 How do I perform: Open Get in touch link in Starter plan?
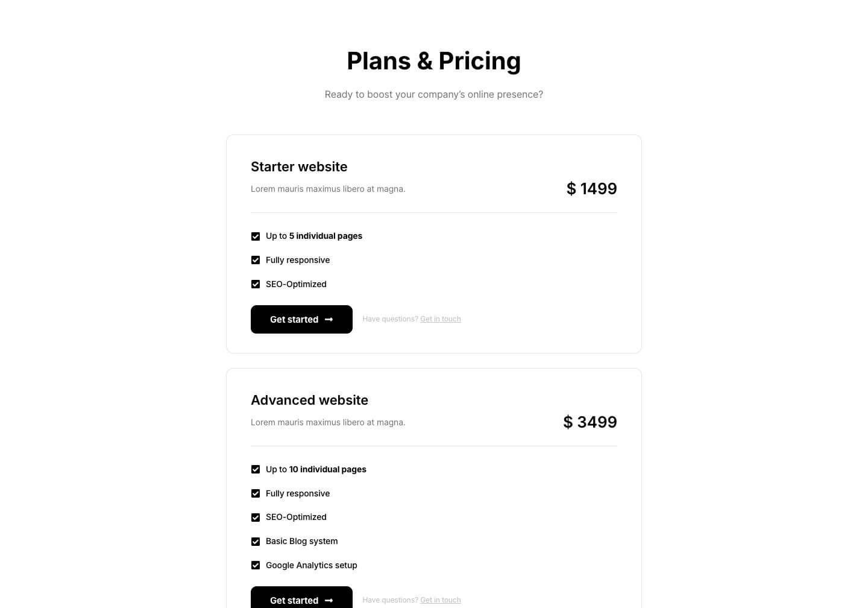point(441,319)
